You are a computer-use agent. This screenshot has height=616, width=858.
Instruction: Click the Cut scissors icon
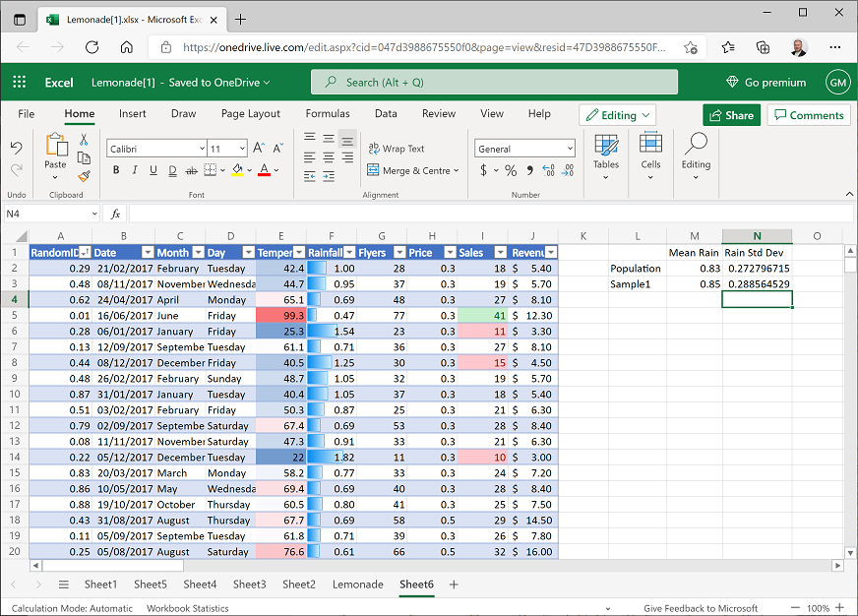click(84, 140)
